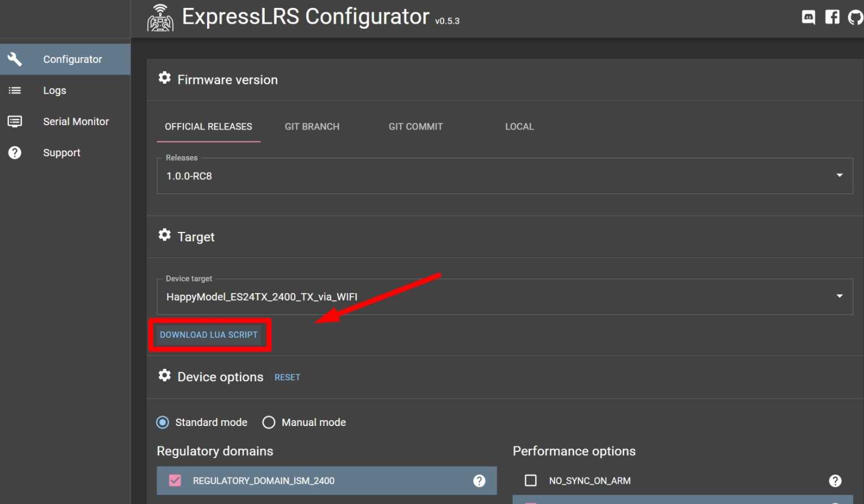This screenshot has width=864, height=504.
Task: Click the Support question mark icon
Action: [x=15, y=153]
